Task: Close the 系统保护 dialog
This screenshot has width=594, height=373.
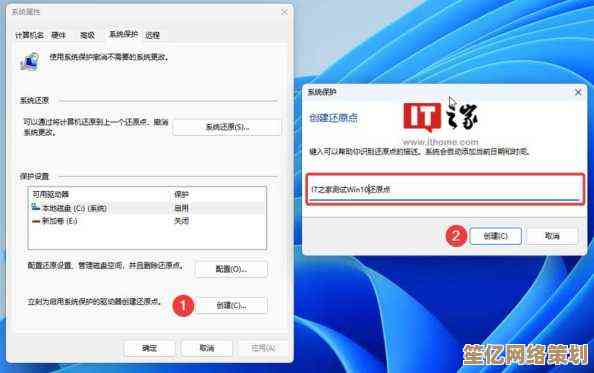Action: (578, 92)
